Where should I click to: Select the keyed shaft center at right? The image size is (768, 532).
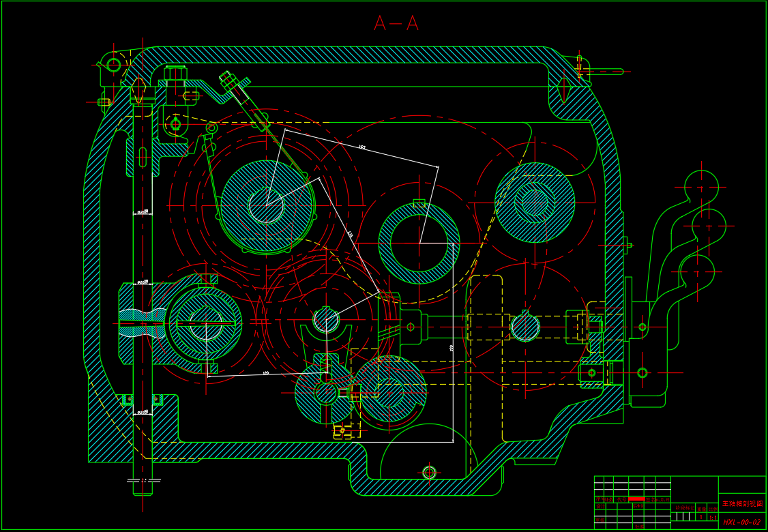point(525,327)
